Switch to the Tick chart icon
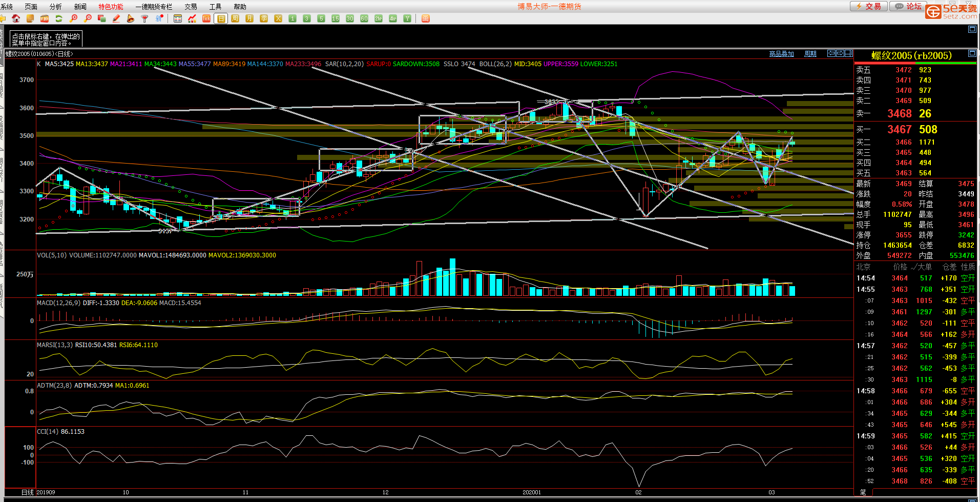Screen dimensions: 980x502 [x=206, y=18]
